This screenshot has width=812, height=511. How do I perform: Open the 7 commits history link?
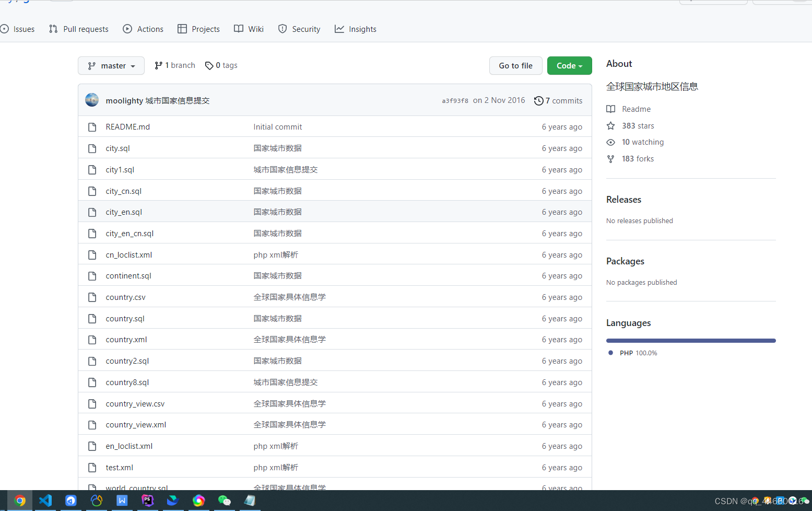(x=558, y=101)
